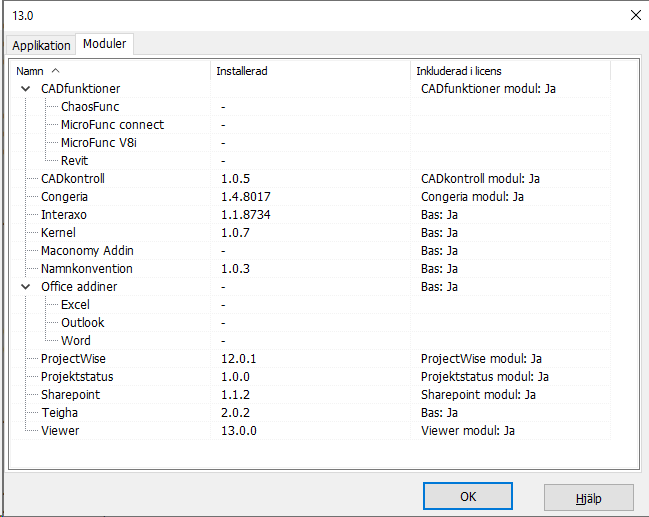Image resolution: width=649 pixels, height=517 pixels.
Task: Select the Outlook addin item
Action: (x=82, y=323)
